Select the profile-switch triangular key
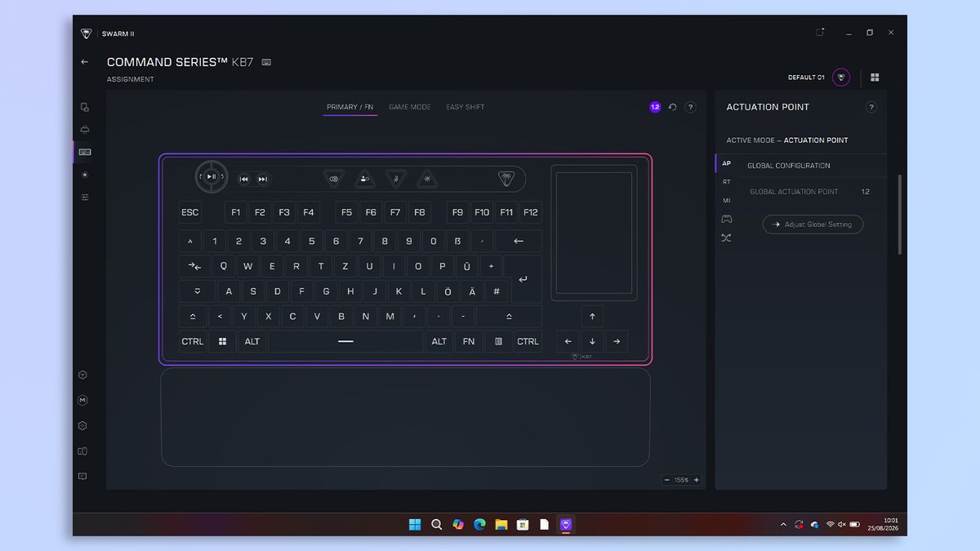This screenshot has width=980, height=551. (364, 178)
